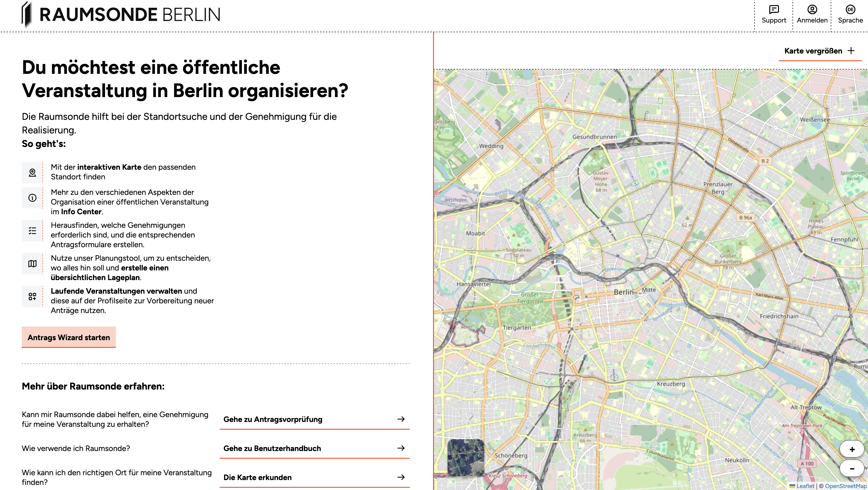Open Support chat icon
Image resolution: width=868 pixels, height=490 pixels.
(x=774, y=10)
